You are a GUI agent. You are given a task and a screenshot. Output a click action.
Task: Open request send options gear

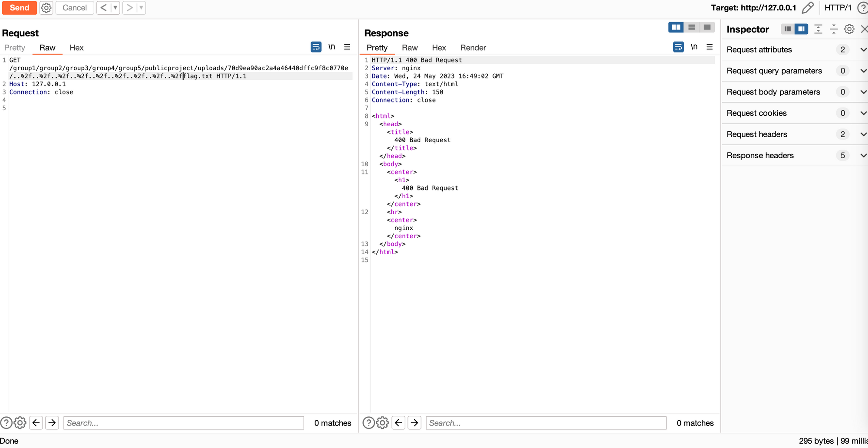click(x=46, y=8)
